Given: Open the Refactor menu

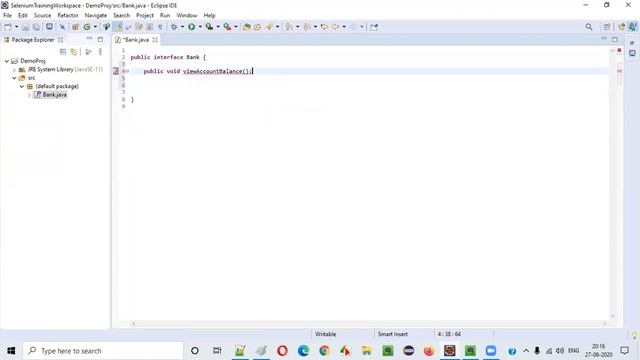Looking at the screenshot, I should coord(68,16).
